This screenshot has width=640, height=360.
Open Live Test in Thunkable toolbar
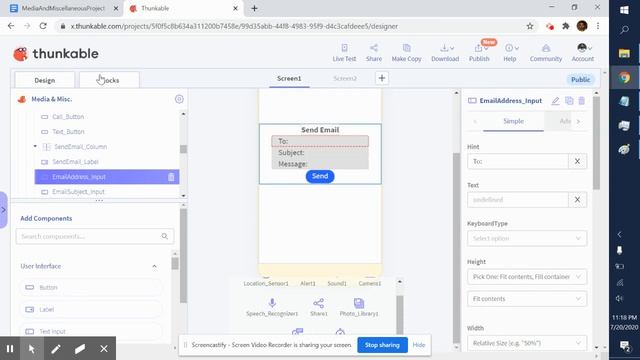(344, 53)
